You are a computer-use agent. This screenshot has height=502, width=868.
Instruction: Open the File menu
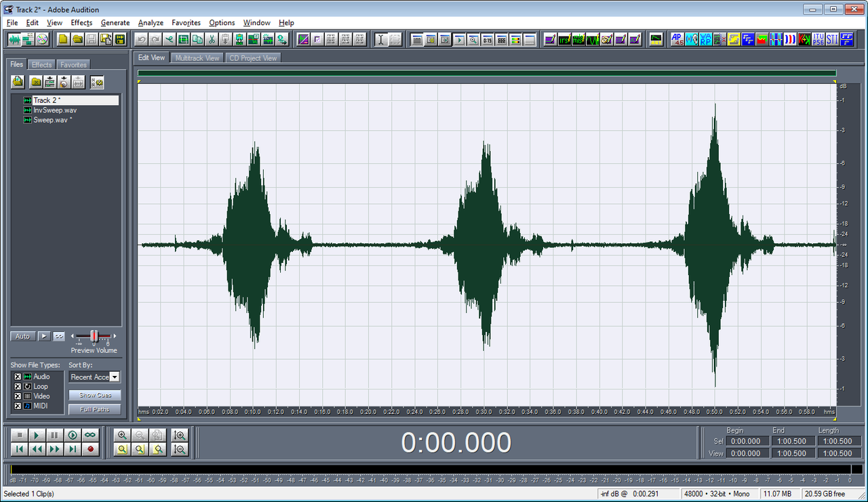point(12,22)
